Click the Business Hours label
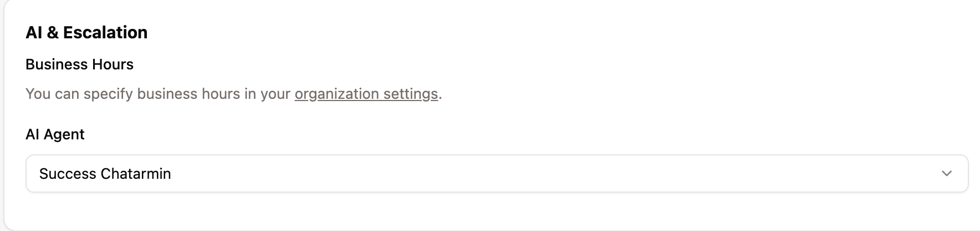Screen dimensions: 980x231 pos(79,64)
